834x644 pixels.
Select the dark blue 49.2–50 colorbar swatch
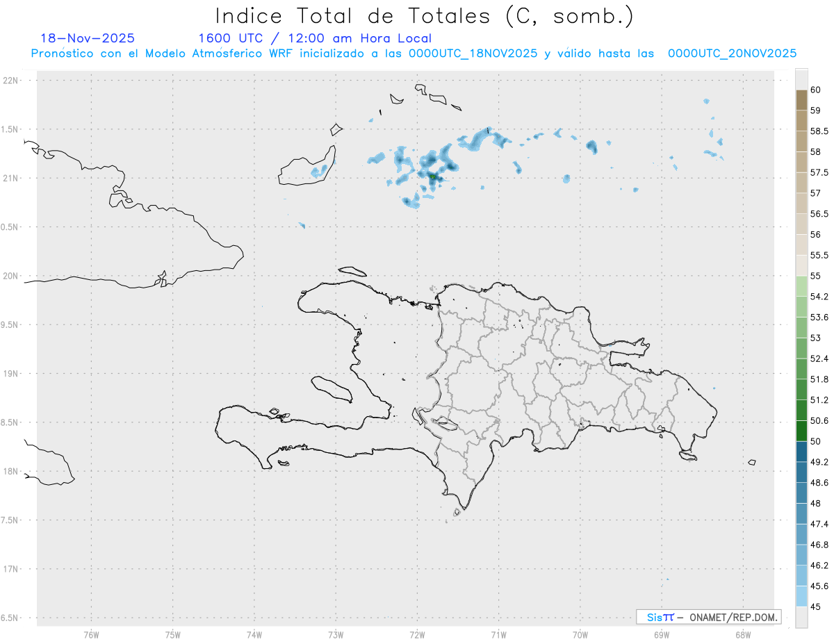click(801, 452)
